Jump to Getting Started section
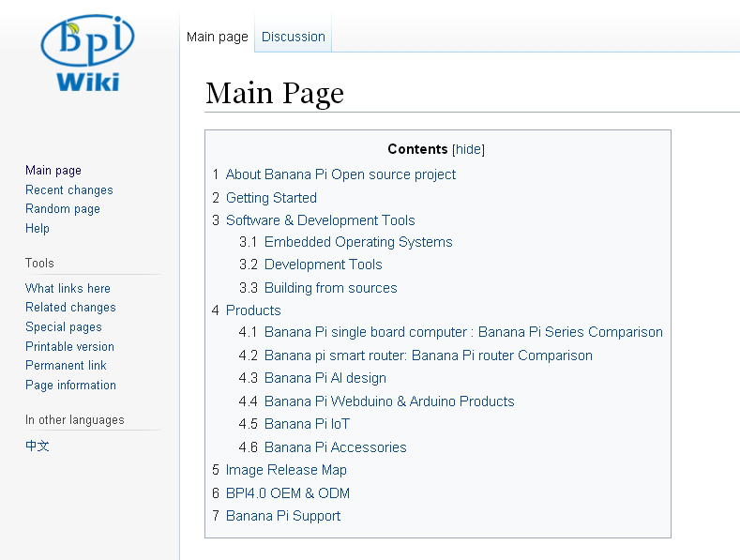Viewport: 740px width, 560px height. (271, 198)
